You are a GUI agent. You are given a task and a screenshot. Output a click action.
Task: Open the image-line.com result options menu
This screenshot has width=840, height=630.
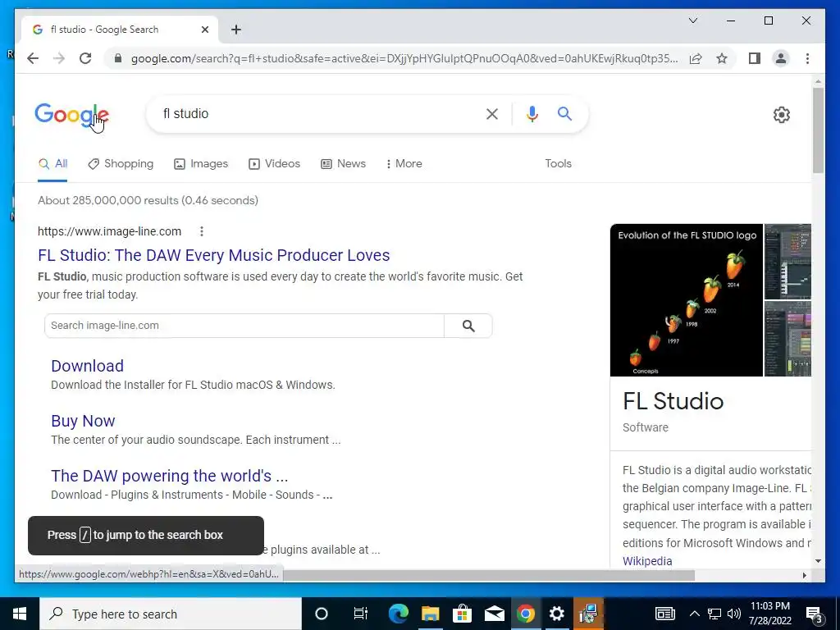click(x=202, y=231)
